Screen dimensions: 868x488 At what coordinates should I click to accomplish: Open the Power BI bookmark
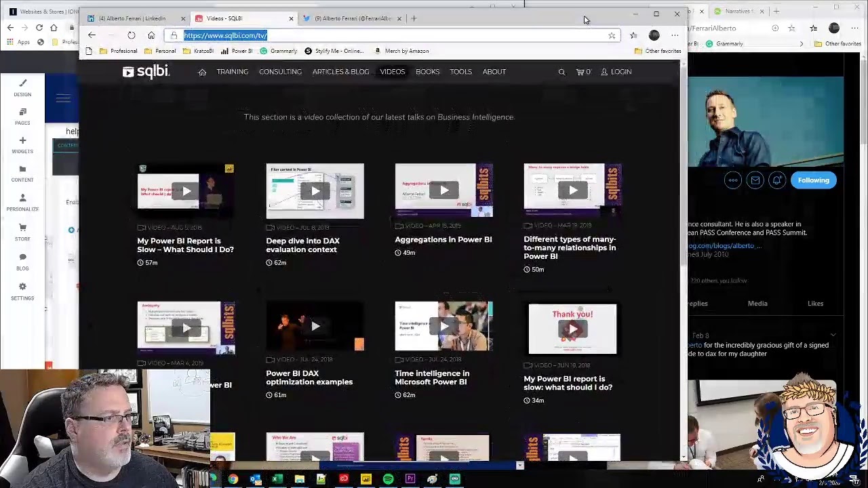237,51
